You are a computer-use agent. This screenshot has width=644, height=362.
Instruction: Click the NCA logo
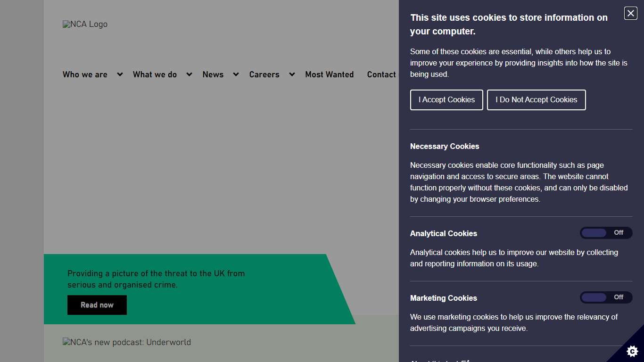(x=85, y=24)
